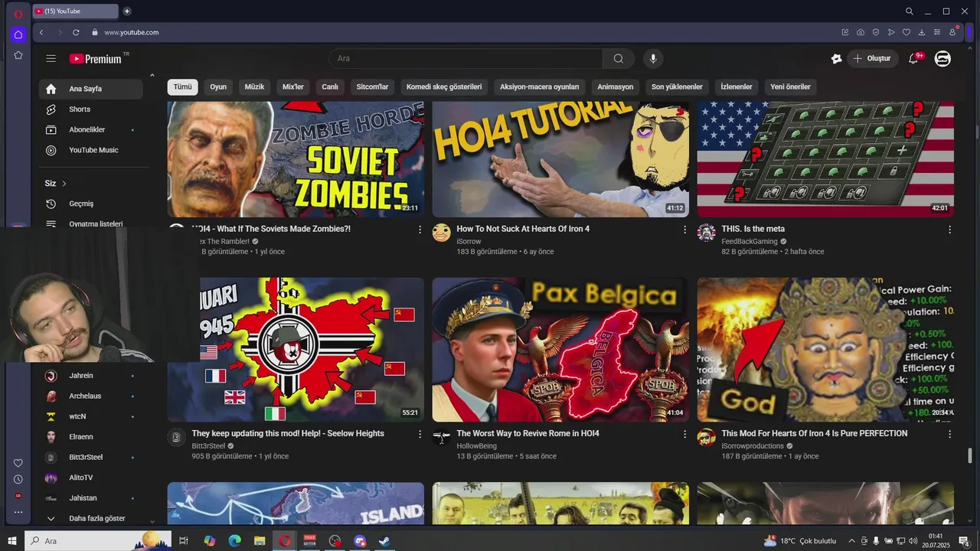The height and width of the screenshot is (551, 980).
Task: Click the Windows taskbar search box
Action: pos(98,541)
